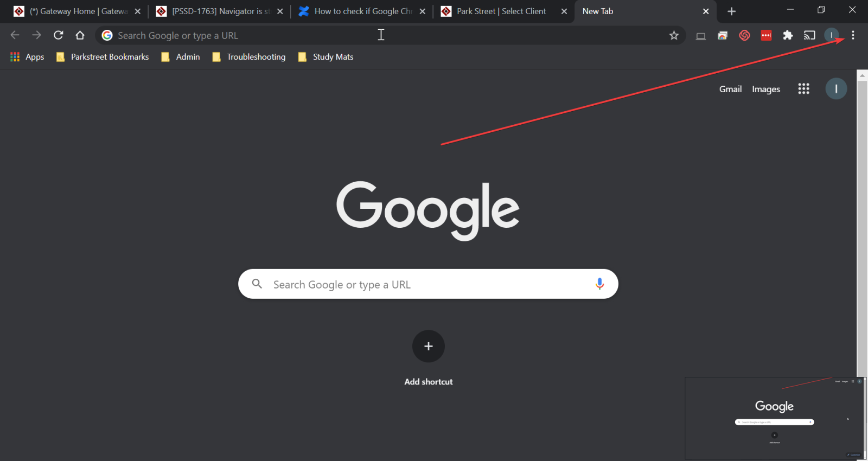
Task: Click the Add shortcut label
Action: coord(429,382)
